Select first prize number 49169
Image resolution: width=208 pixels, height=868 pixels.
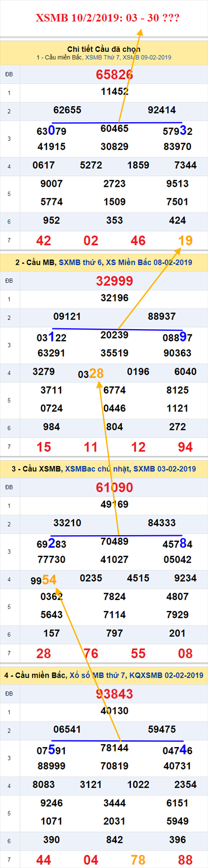pyautogui.click(x=114, y=504)
